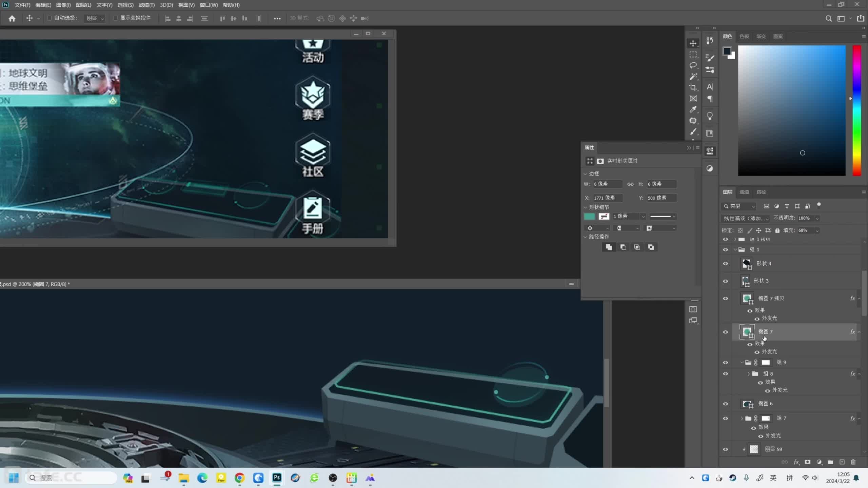Open the Character panel icon
The image size is (868, 488).
(x=710, y=87)
